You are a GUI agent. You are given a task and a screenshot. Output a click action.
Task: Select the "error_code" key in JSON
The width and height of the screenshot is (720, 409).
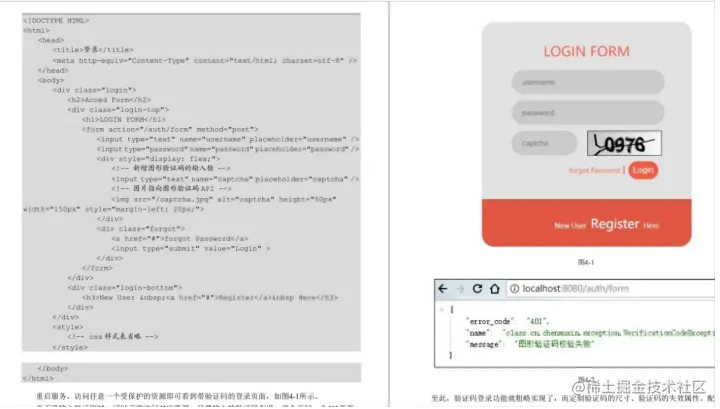(x=490, y=322)
